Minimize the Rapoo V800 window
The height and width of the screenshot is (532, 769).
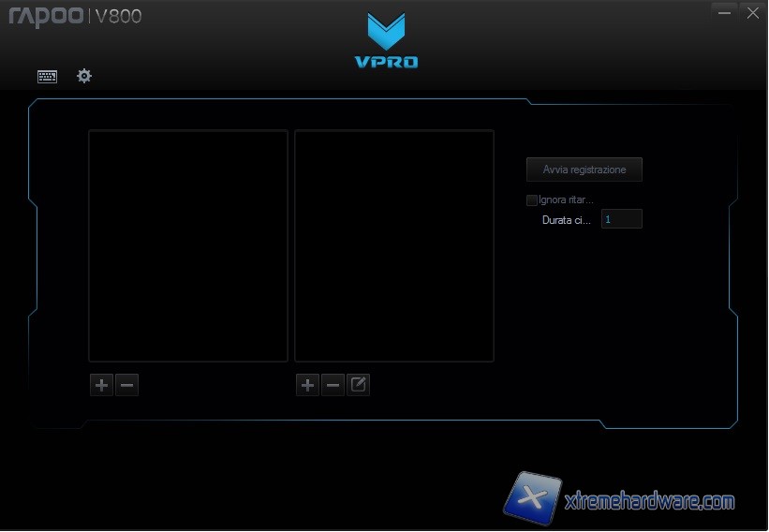[x=724, y=12]
